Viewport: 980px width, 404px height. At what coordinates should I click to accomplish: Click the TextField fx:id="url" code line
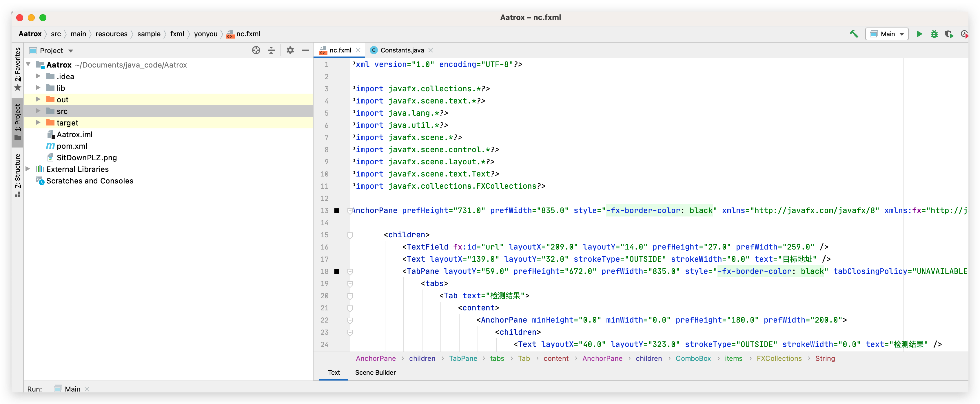point(615,247)
